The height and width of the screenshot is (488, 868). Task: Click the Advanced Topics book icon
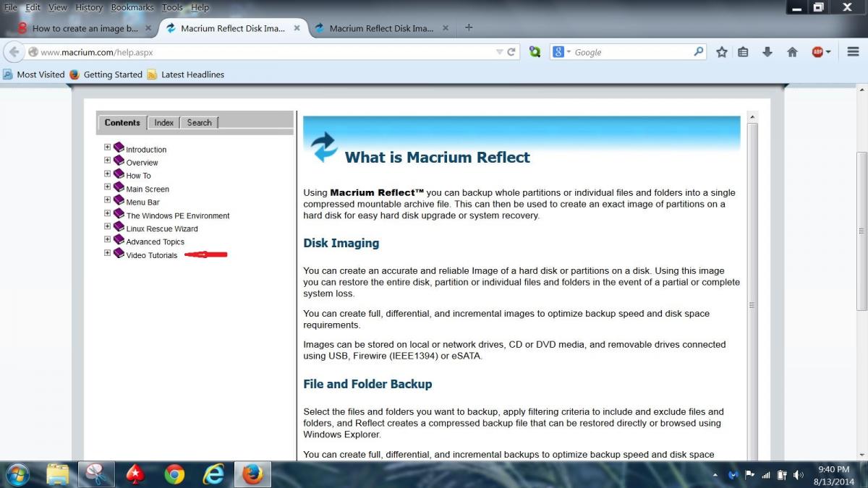pos(119,240)
